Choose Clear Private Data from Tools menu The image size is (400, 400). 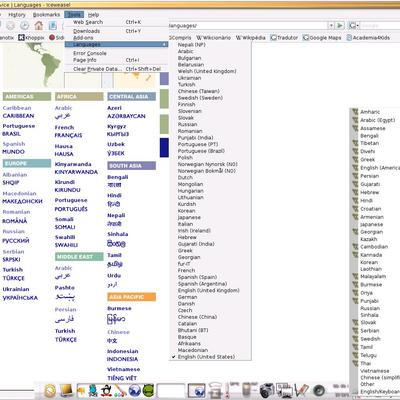pos(116,69)
